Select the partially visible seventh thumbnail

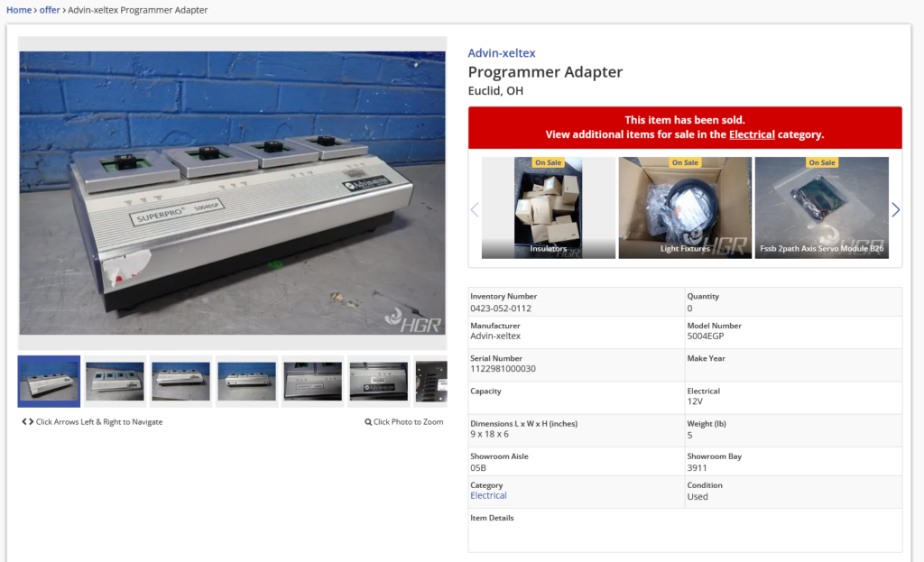[x=430, y=382]
